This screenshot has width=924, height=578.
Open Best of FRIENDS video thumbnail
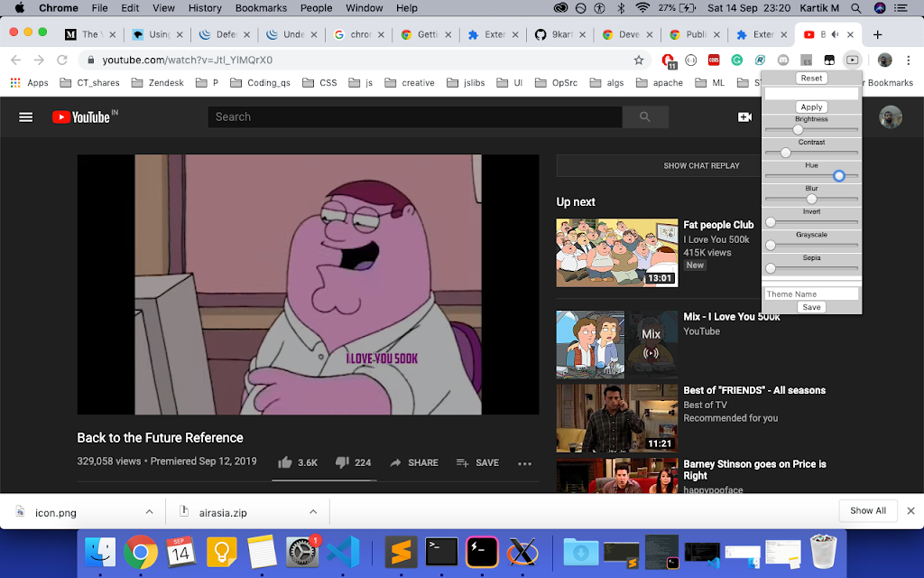tap(617, 418)
